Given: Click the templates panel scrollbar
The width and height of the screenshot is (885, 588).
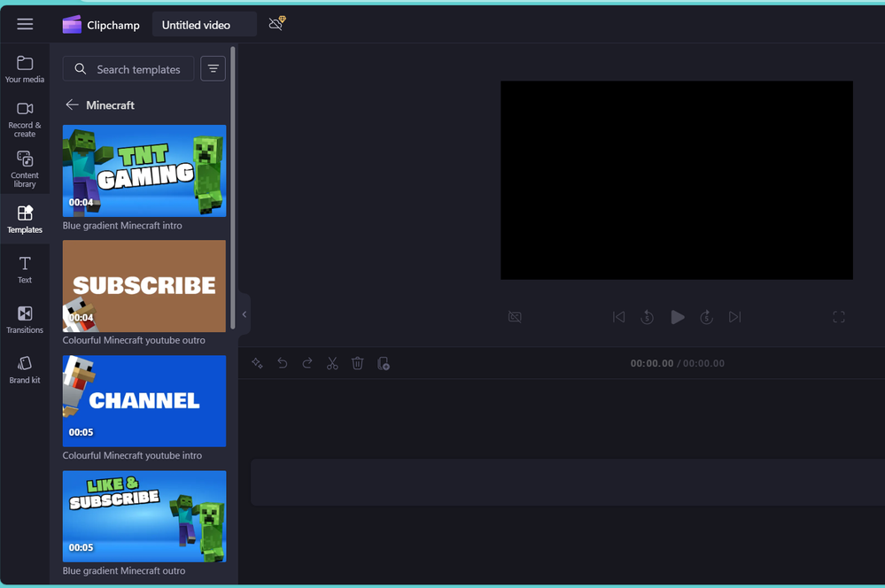Looking at the screenshot, I should [x=232, y=189].
